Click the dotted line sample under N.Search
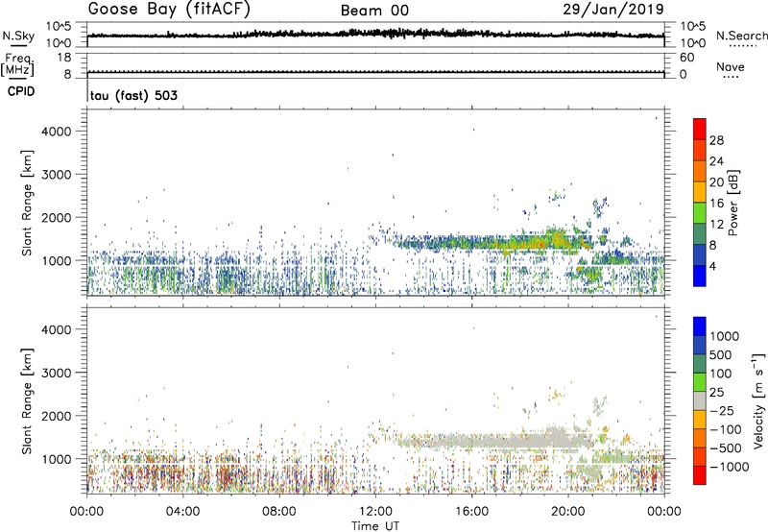Viewport: 768px width, 532px height. (742, 46)
